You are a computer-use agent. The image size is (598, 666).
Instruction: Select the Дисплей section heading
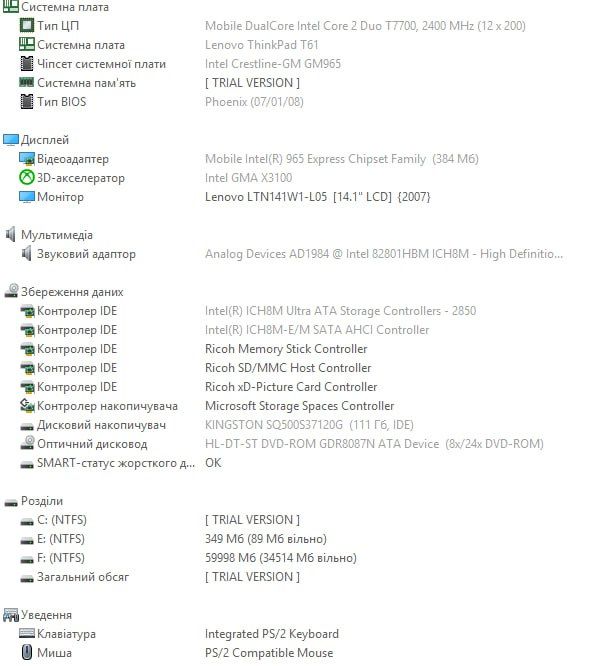pyautogui.click(x=45, y=140)
